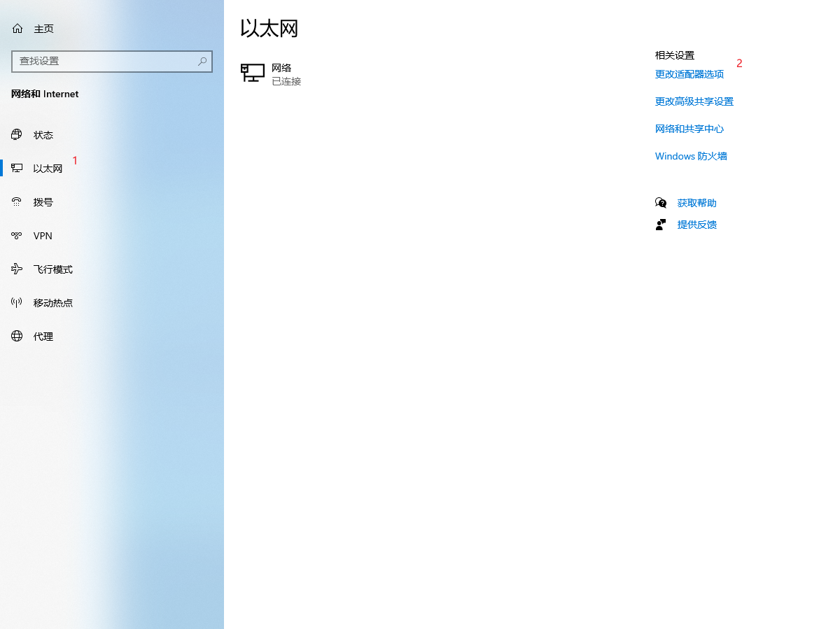Select the VPN icon in sidebar
Viewport: 840px width, 629px height.
pos(17,236)
